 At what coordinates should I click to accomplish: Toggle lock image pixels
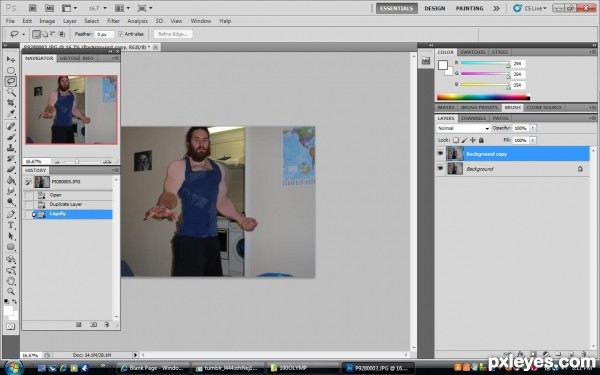point(464,140)
